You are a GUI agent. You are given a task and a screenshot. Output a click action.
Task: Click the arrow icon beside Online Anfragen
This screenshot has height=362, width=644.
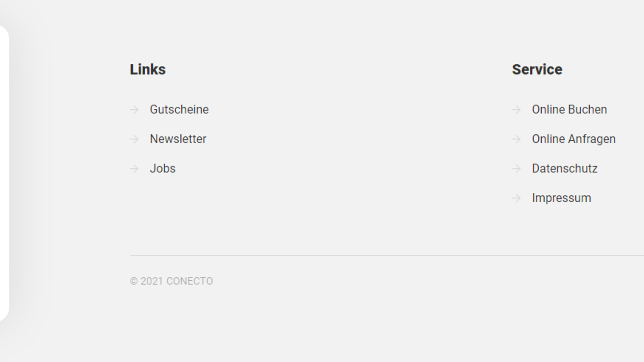coord(516,139)
